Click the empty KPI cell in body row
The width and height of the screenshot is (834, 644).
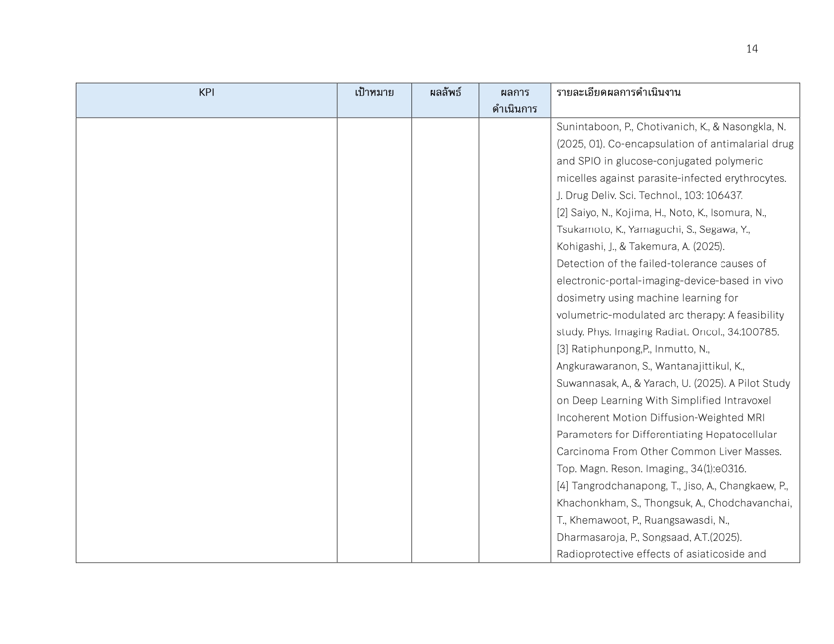pos(206,339)
